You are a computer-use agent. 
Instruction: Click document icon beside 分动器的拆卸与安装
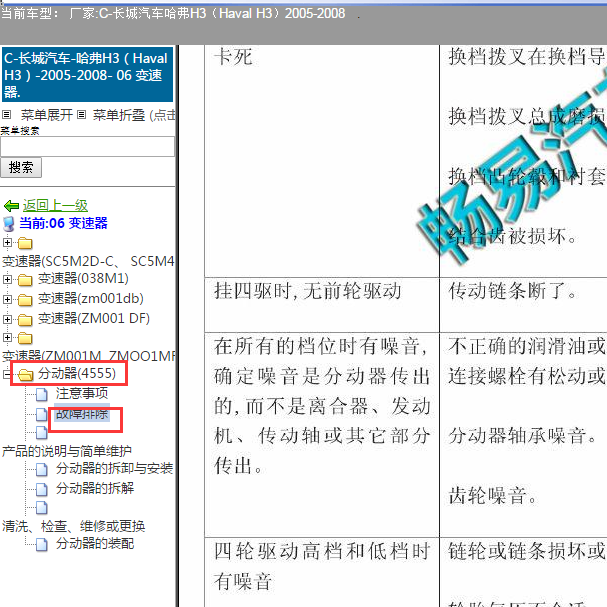pos(42,470)
